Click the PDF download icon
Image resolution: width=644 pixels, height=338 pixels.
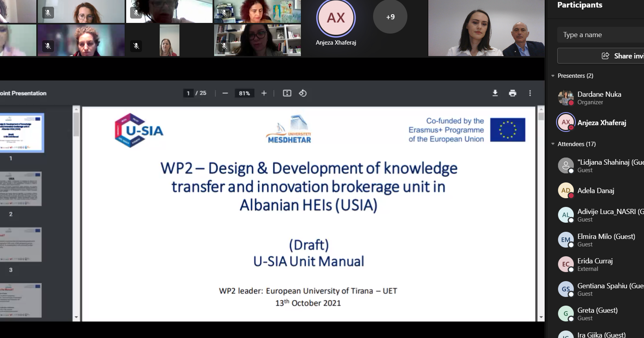click(x=495, y=93)
